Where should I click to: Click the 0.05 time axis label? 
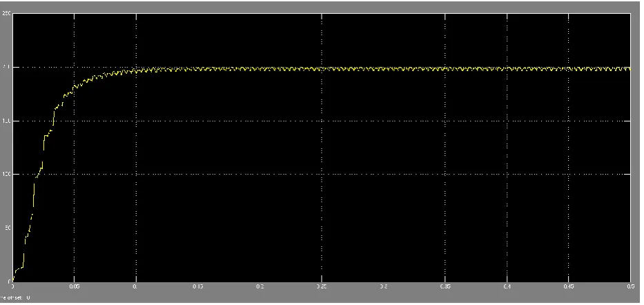[x=74, y=286]
